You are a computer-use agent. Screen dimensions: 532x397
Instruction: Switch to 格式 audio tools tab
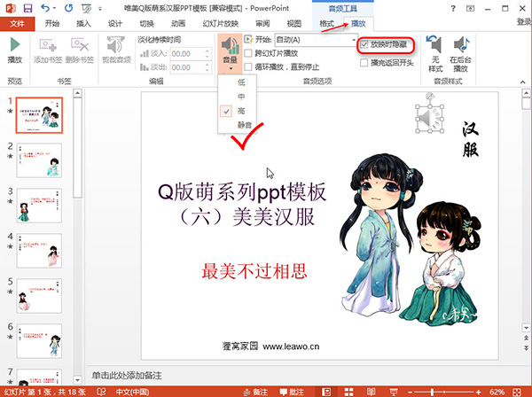pos(326,23)
